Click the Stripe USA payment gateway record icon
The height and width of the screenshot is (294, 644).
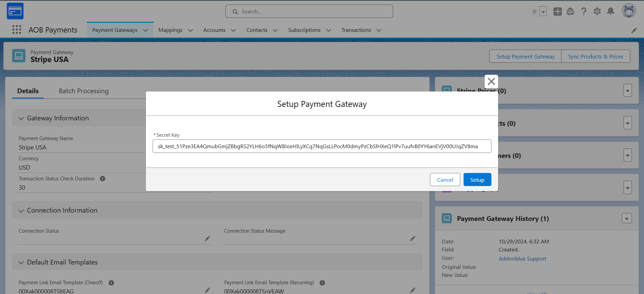coord(19,56)
